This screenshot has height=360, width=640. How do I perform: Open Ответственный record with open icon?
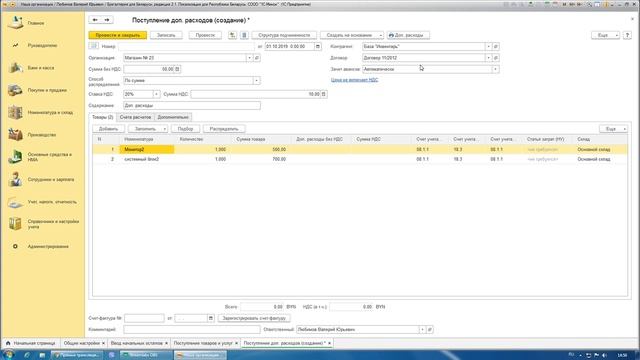[x=430, y=329]
